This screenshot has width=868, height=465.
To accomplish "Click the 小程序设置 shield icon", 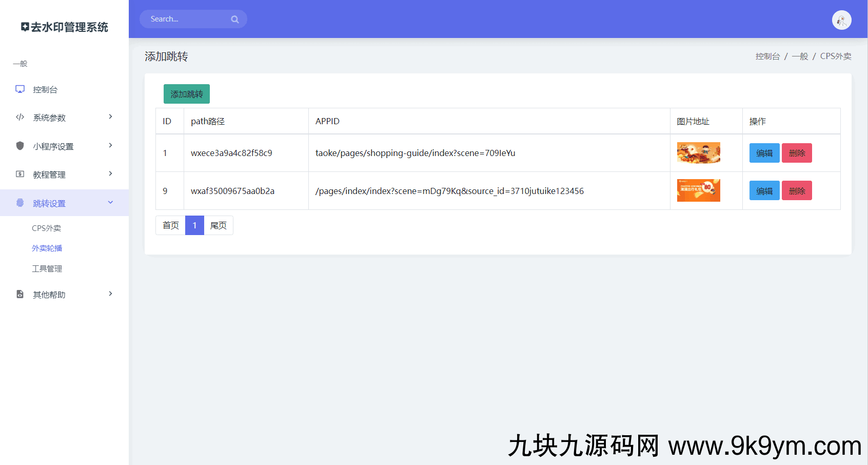I will click(20, 146).
